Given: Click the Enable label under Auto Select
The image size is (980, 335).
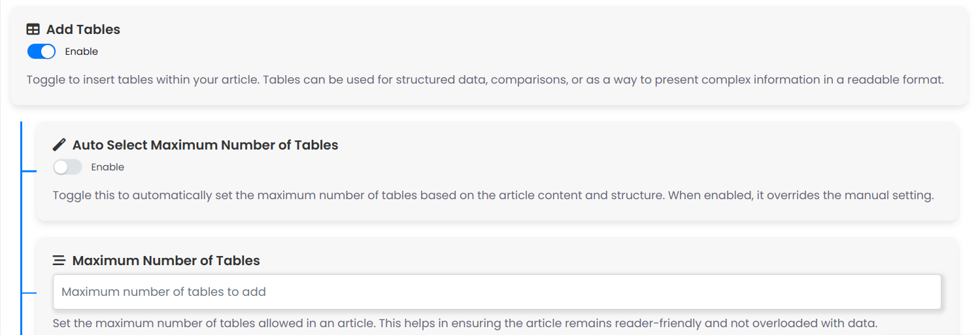Looking at the screenshot, I should tap(108, 167).
